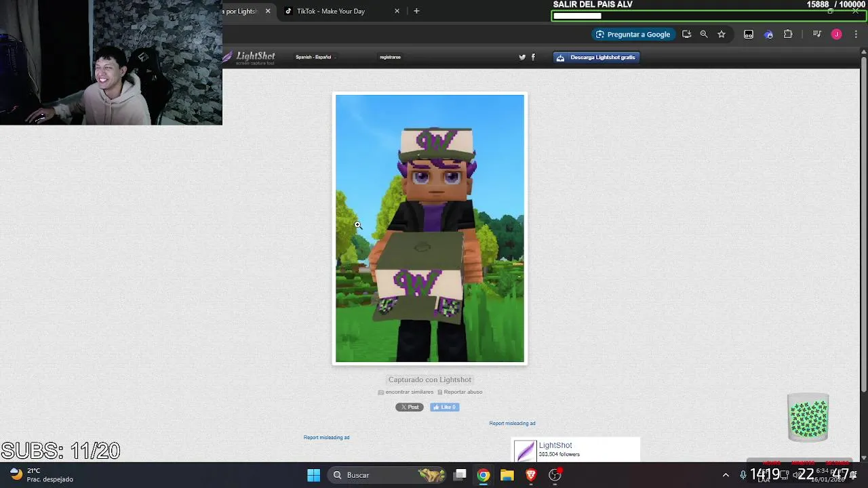Click the Preguntar a Google lens button
Screen dimensions: 868x488
coord(633,35)
